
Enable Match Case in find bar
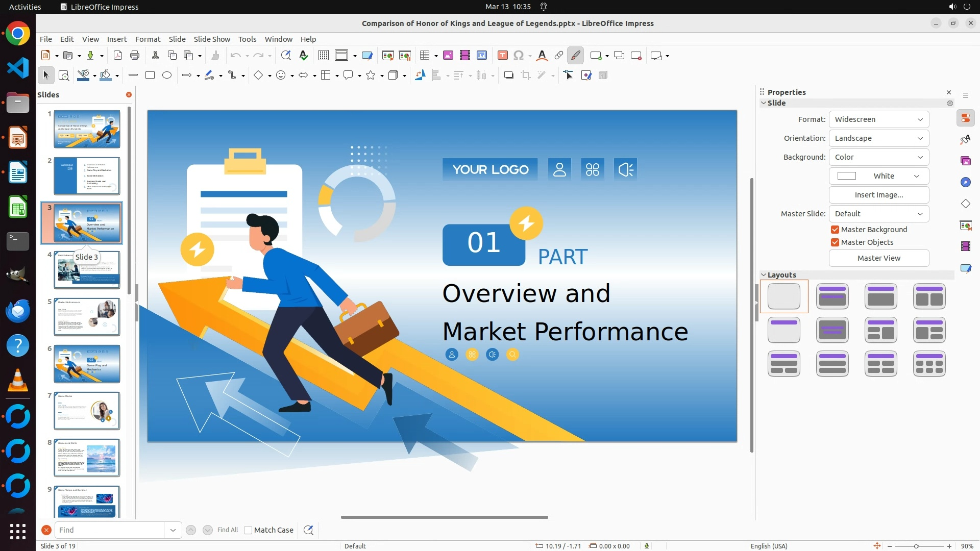pos(248,530)
